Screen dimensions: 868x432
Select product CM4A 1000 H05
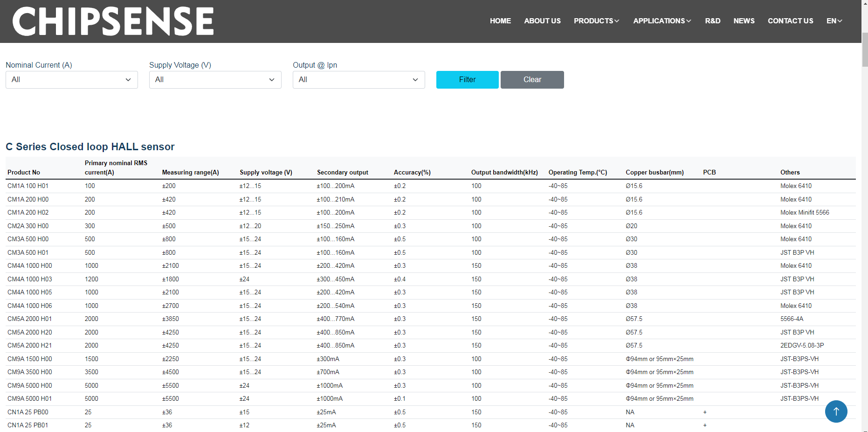[30, 292]
